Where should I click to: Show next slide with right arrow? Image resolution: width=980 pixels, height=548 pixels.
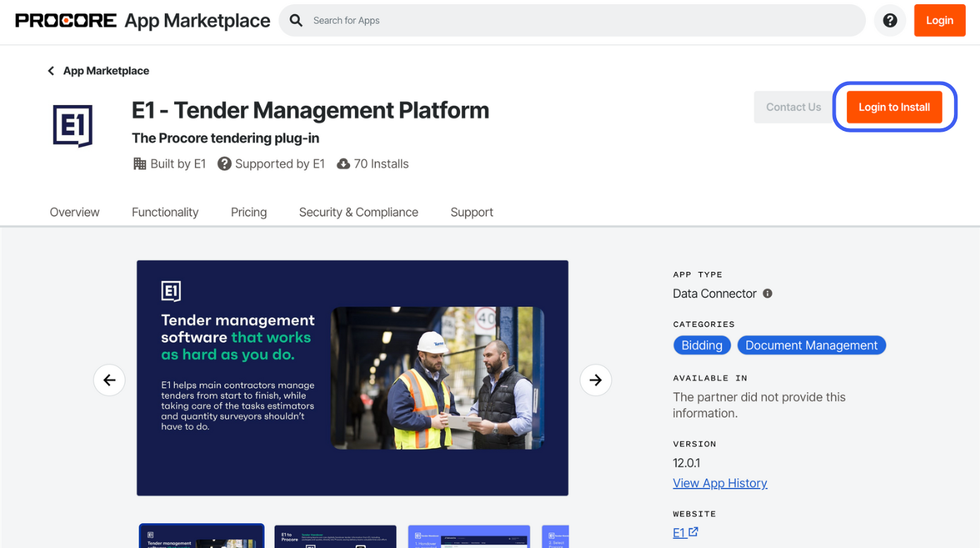(x=595, y=380)
